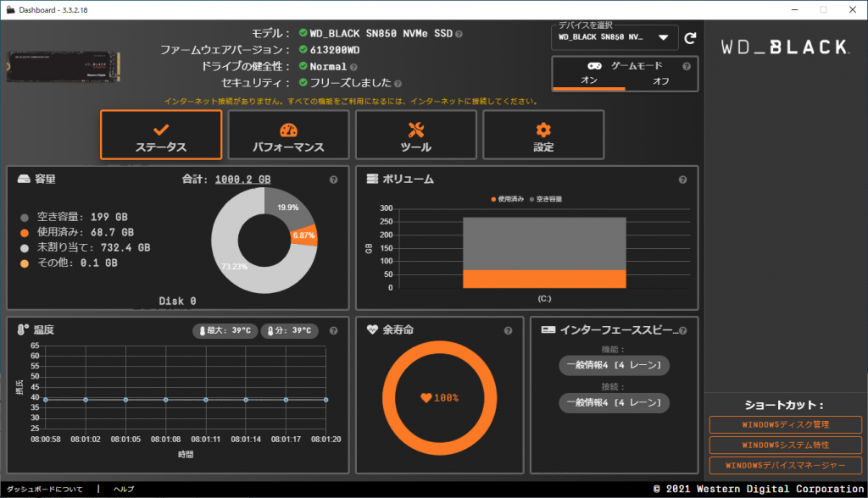The image size is (868, 498).
Task: Launch the WINDOWSシステム特性 shortcut
Action: [786, 445]
